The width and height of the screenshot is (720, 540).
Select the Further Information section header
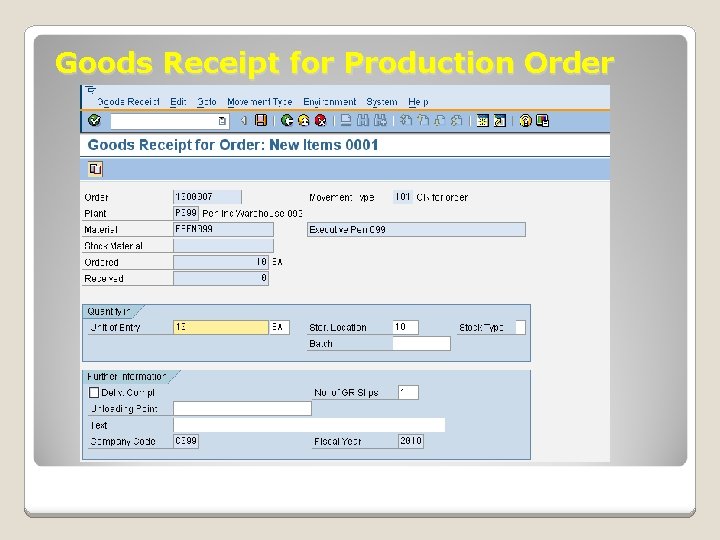(128, 377)
